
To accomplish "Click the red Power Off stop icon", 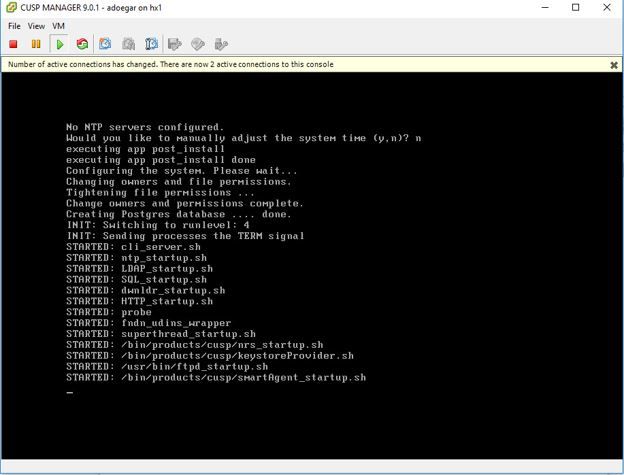I will [x=14, y=44].
